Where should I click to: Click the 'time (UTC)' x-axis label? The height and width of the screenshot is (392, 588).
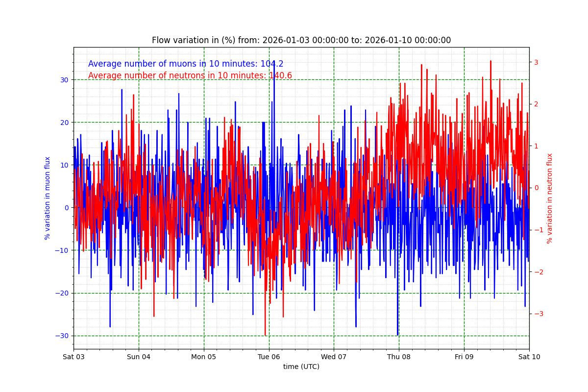click(301, 367)
